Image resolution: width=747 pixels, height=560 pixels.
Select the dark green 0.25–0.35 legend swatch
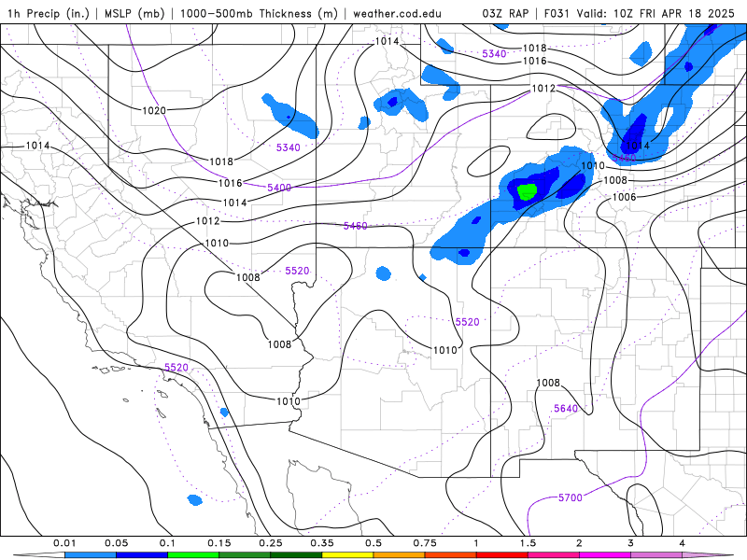(x=296, y=554)
